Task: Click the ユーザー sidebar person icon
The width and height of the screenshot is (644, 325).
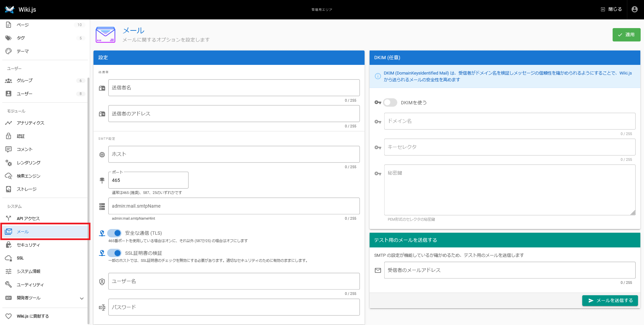Action: click(9, 94)
